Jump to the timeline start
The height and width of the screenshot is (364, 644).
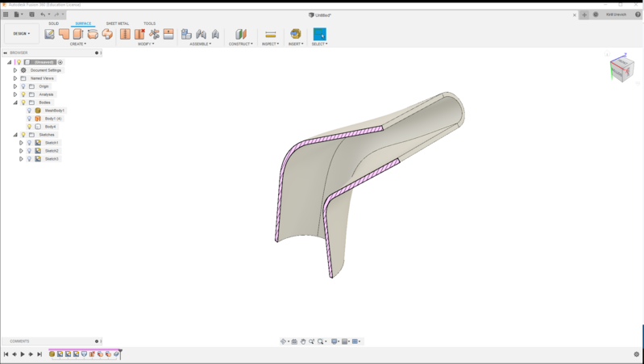pos(6,354)
